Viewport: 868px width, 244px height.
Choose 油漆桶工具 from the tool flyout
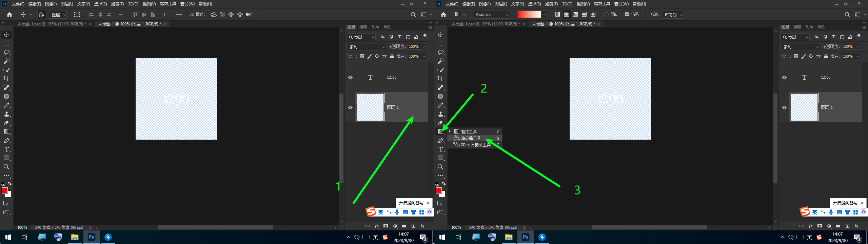click(471, 138)
